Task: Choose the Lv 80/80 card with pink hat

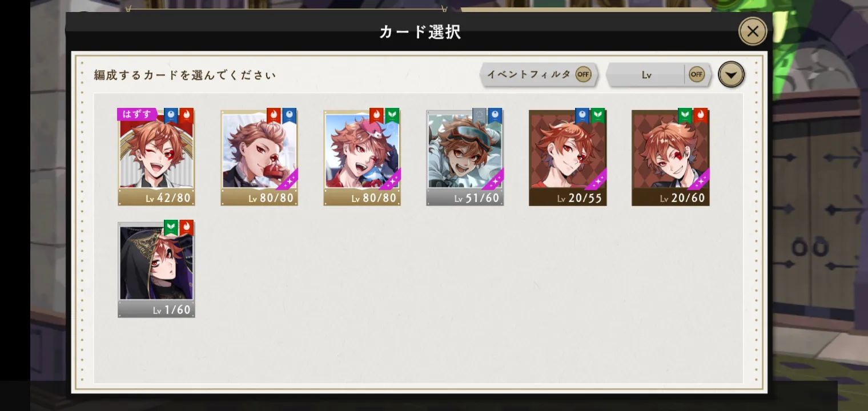Action: (x=362, y=158)
